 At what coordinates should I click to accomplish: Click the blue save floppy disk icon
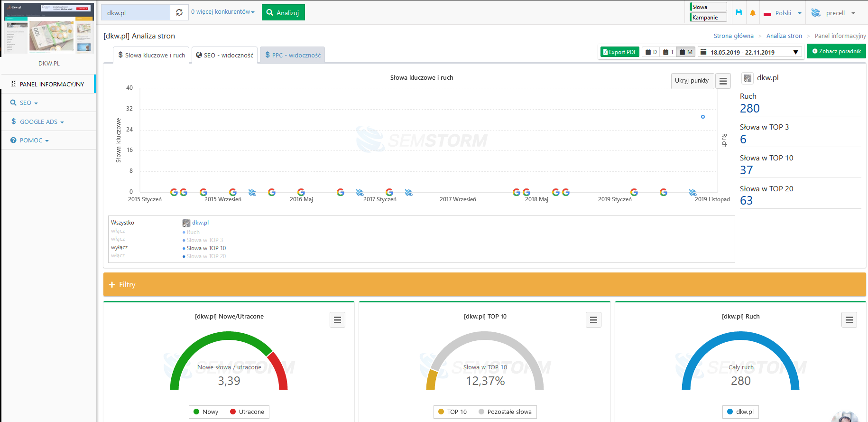click(x=739, y=13)
